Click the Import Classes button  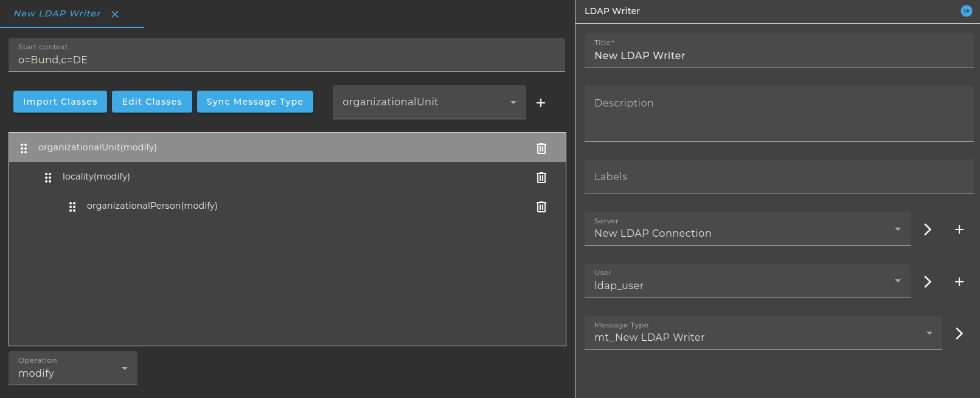pos(60,102)
